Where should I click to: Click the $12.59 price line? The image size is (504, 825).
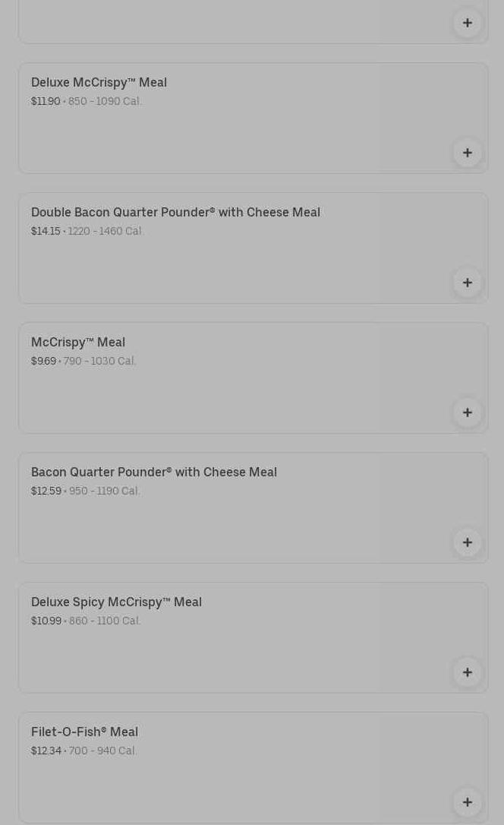(46, 491)
